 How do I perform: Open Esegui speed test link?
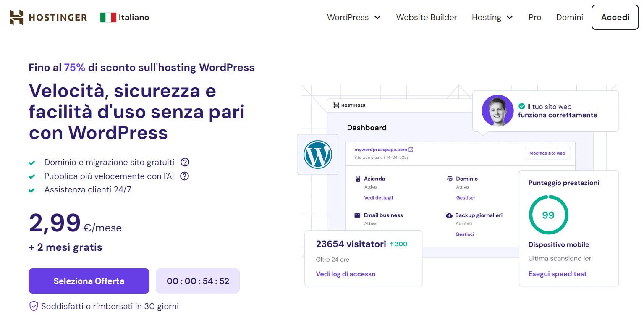pyautogui.click(x=558, y=274)
